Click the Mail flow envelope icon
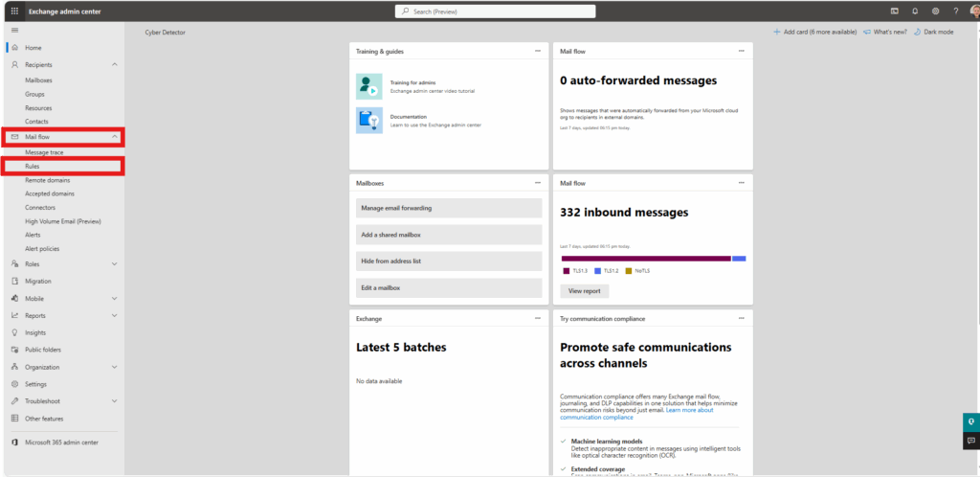Image resolution: width=980 pixels, height=477 pixels. tap(15, 136)
